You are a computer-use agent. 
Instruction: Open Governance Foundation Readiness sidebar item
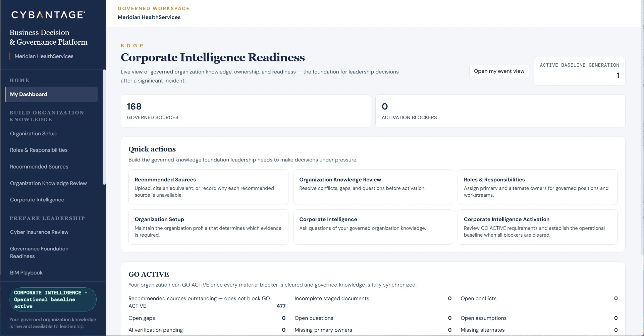click(x=39, y=252)
